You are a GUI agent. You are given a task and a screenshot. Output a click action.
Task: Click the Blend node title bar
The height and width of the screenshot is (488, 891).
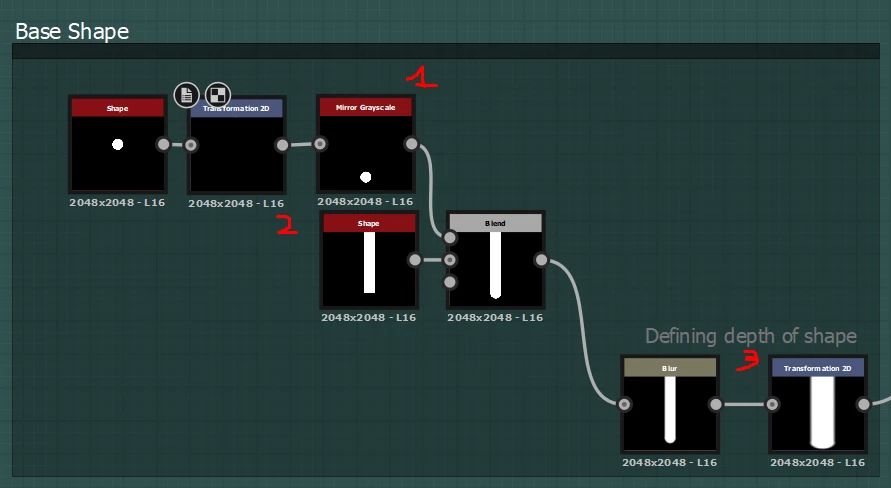(496, 223)
